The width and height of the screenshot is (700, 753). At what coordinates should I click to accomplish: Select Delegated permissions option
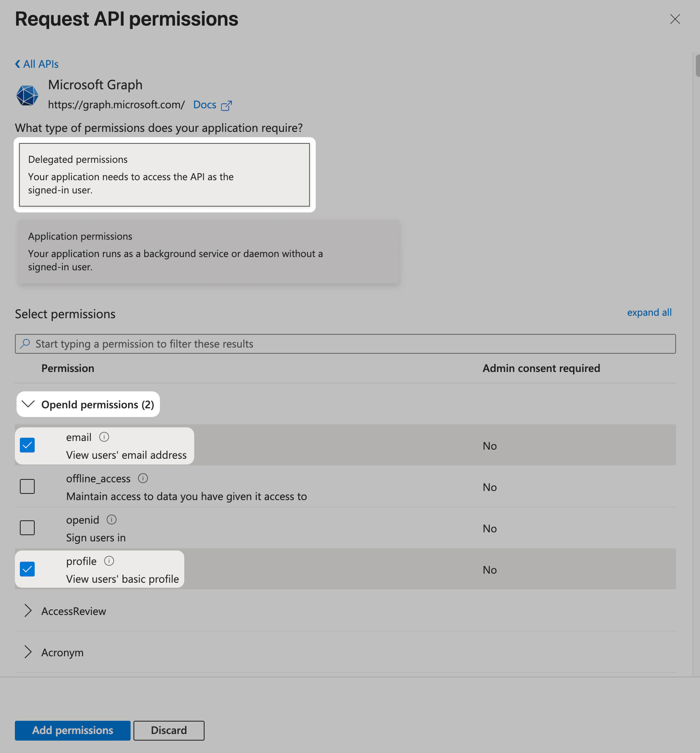(164, 174)
